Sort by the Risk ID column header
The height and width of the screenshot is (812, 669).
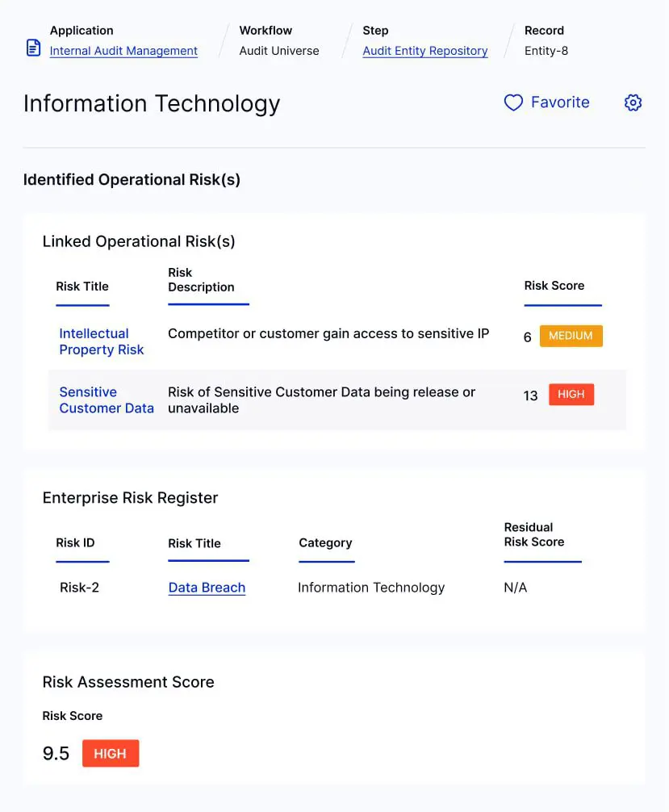click(75, 542)
